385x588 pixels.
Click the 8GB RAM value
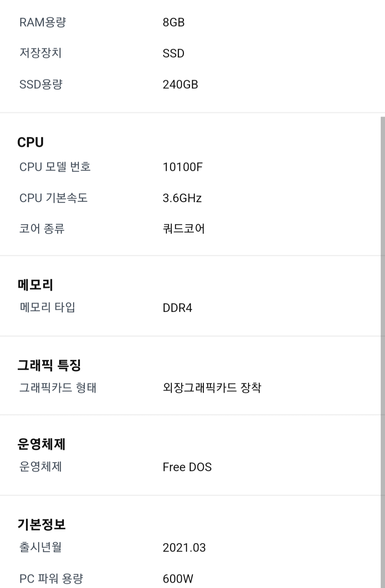[174, 22]
